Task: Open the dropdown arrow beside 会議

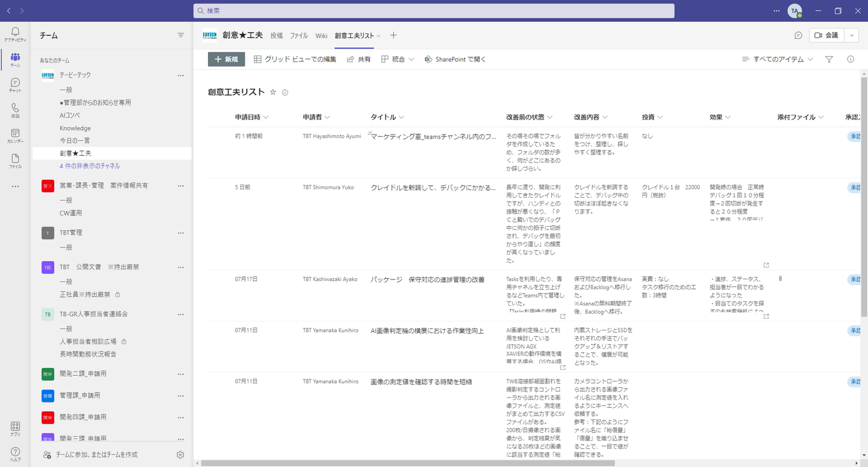Action: 851,36
